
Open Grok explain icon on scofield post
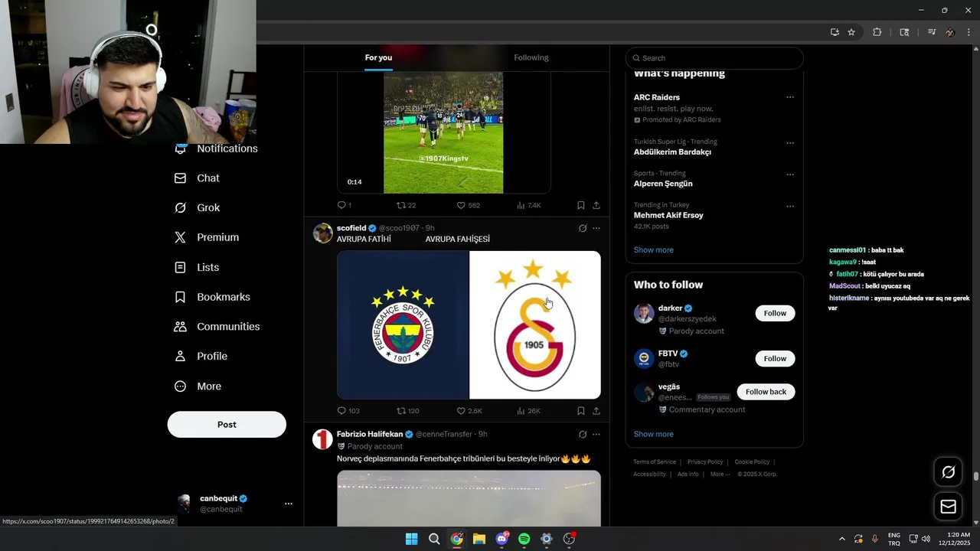[x=583, y=228]
